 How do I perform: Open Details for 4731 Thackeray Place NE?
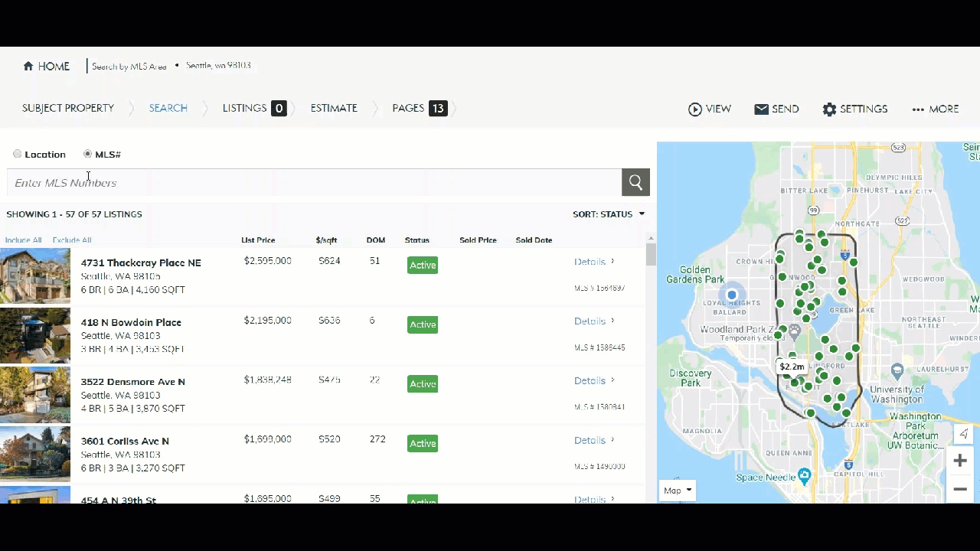pos(590,261)
